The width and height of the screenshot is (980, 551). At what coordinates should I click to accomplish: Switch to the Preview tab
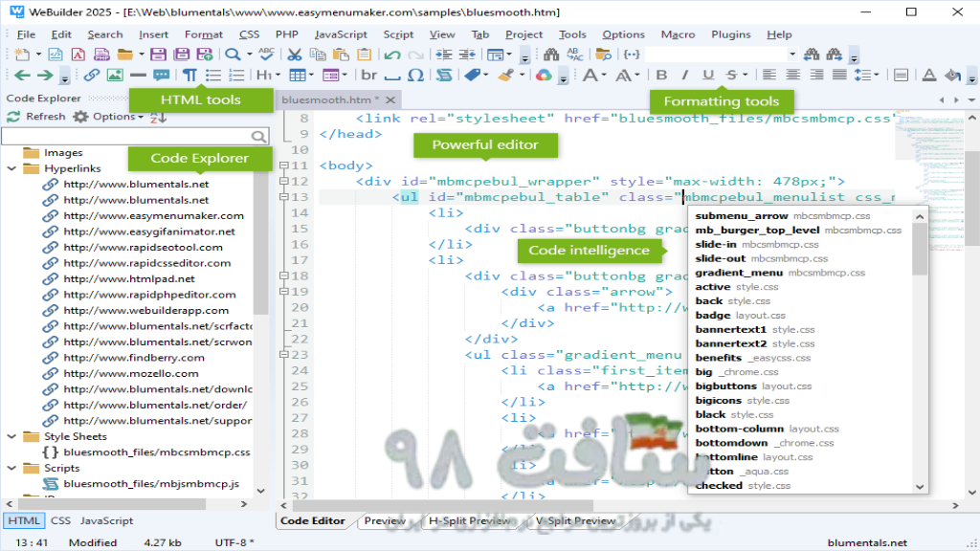tap(385, 521)
